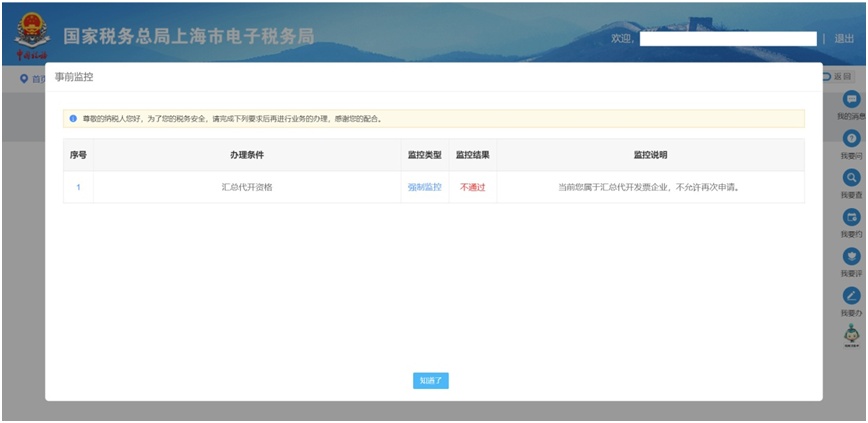Image resolution: width=868 pixels, height=423 pixels.
Task: Open the 我要查 search icon
Action: click(x=852, y=178)
